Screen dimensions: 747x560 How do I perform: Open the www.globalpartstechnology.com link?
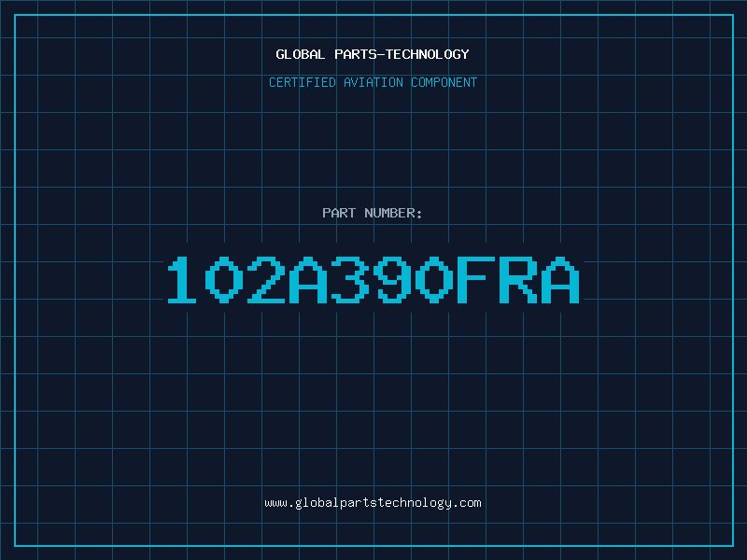(373, 503)
